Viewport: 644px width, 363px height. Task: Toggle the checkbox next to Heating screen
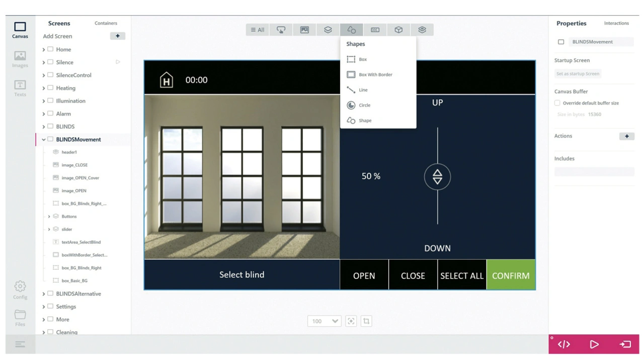pos(50,88)
